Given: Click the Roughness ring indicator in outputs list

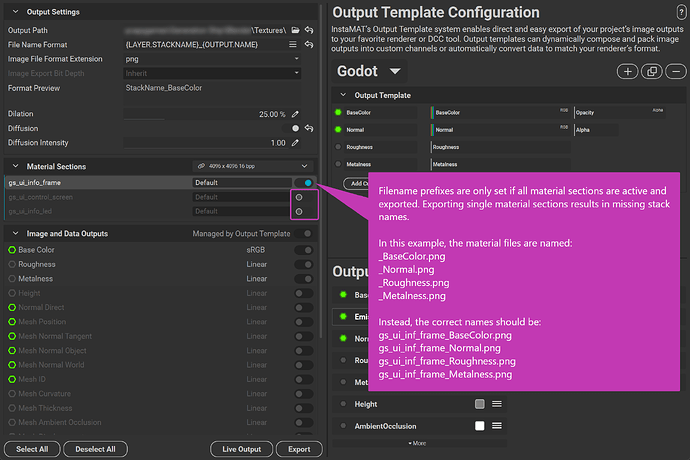Looking at the screenshot, I should pyautogui.click(x=12, y=264).
